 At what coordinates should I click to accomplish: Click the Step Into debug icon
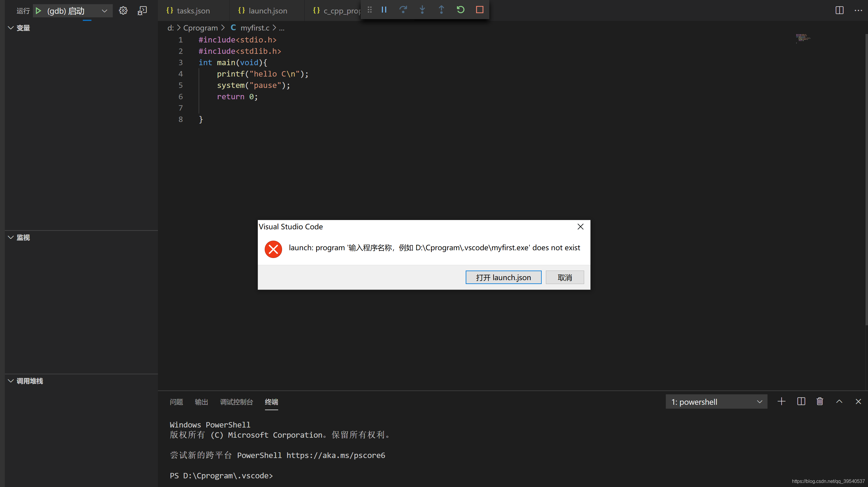pos(422,10)
